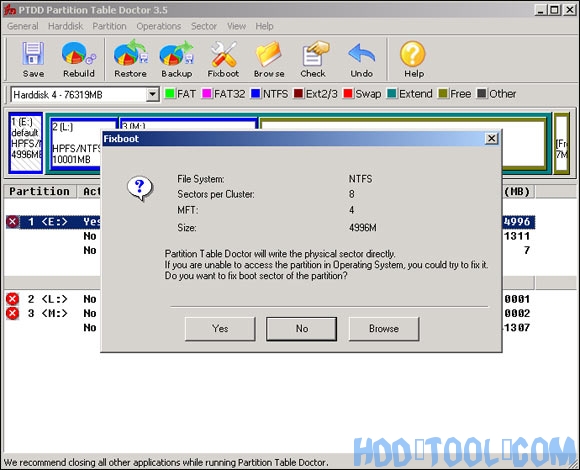Image resolution: width=580 pixels, height=470 pixels.
Task: Open the Harddisk menu
Action: pyautogui.click(x=65, y=26)
